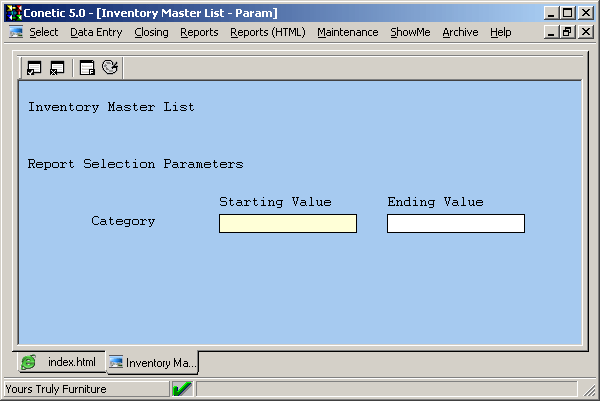Open the Maintenance menu
Viewport: 600px width, 401px height.
pyautogui.click(x=347, y=32)
